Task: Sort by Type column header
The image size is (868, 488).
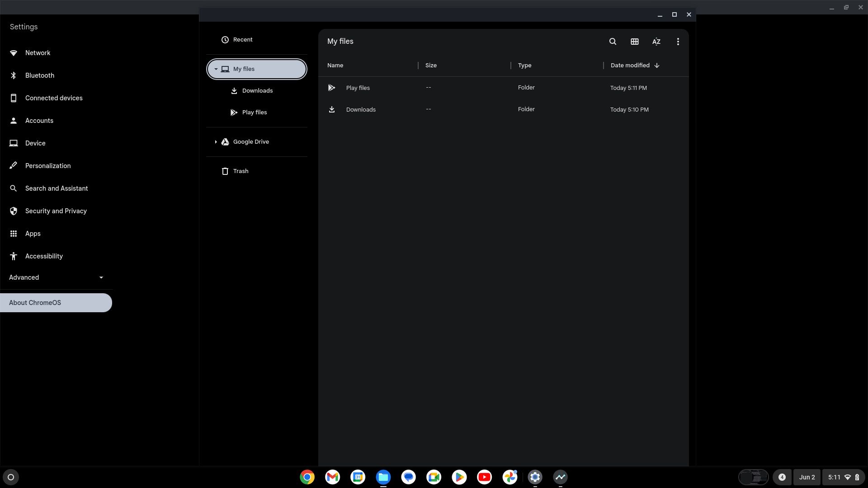Action: tap(524, 66)
